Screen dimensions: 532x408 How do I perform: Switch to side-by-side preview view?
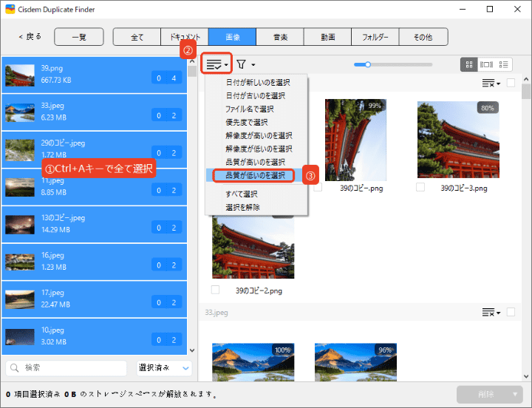point(486,64)
